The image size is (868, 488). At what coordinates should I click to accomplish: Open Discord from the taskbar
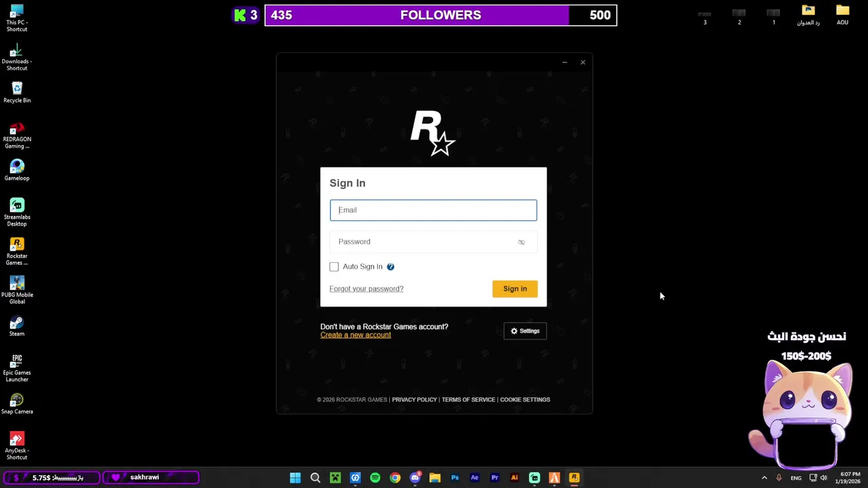(415, 478)
